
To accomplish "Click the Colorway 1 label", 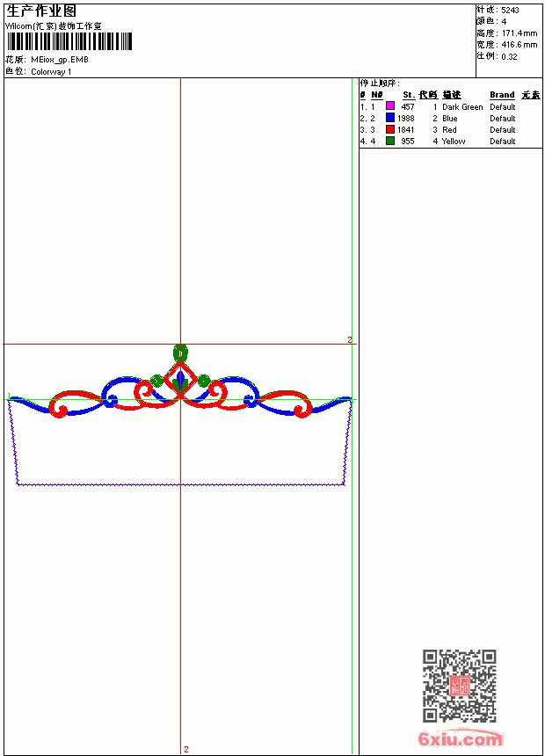I will (51, 72).
